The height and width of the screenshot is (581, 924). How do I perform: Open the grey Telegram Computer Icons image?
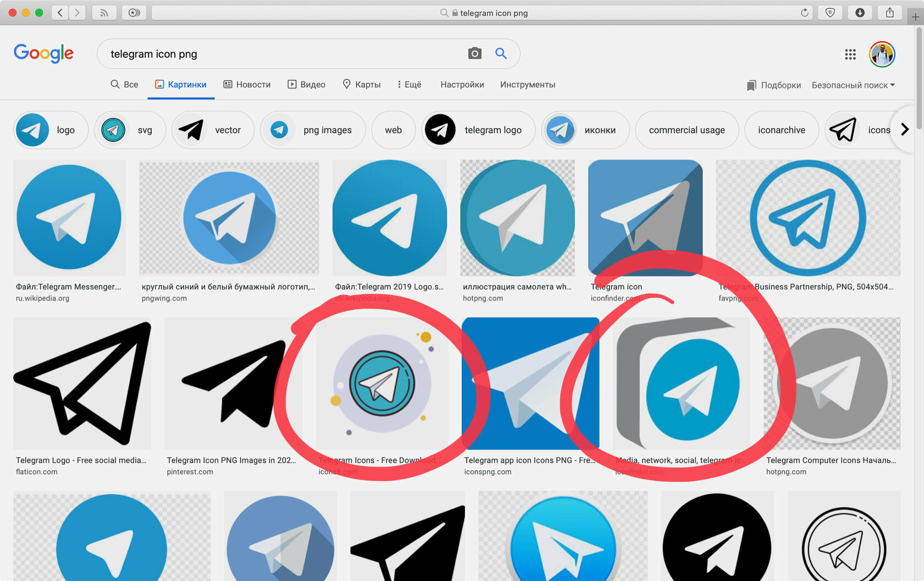click(x=832, y=383)
